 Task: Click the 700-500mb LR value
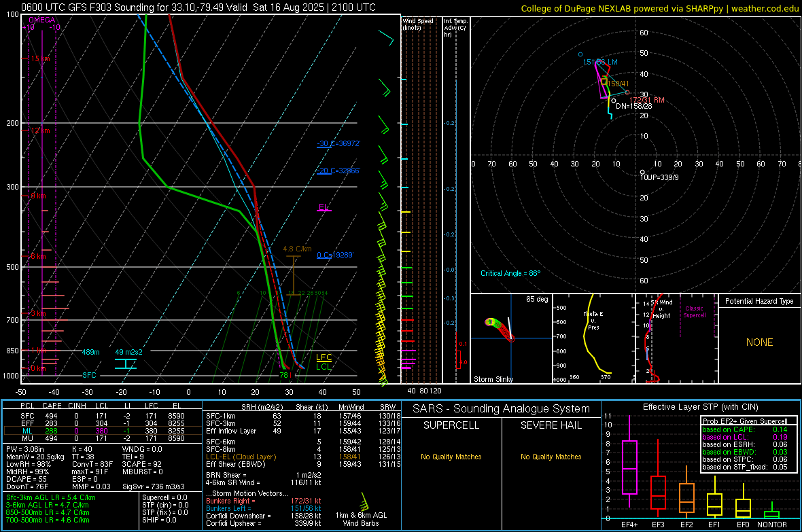click(x=48, y=520)
